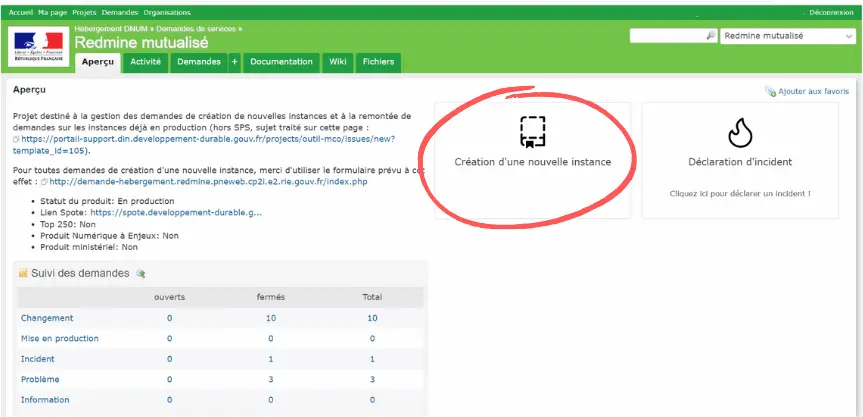Open the Lien Spote URL
The image size is (863, 417).
[176, 212]
